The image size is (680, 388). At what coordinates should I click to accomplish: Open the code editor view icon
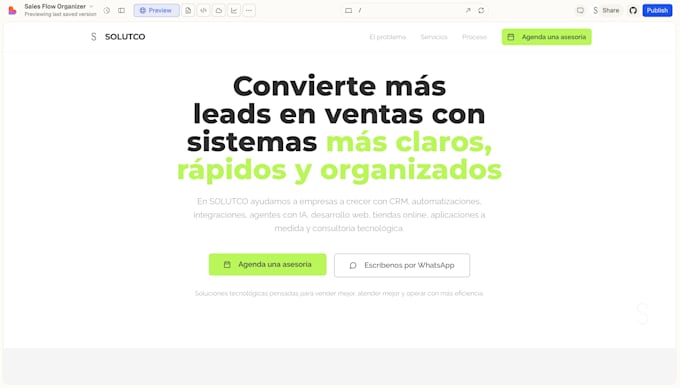203,10
